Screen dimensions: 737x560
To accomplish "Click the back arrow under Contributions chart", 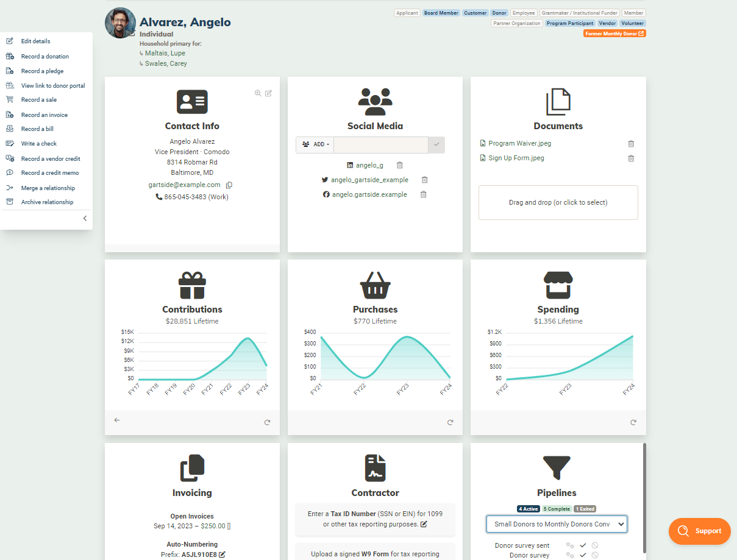I will (x=117, y=420).
